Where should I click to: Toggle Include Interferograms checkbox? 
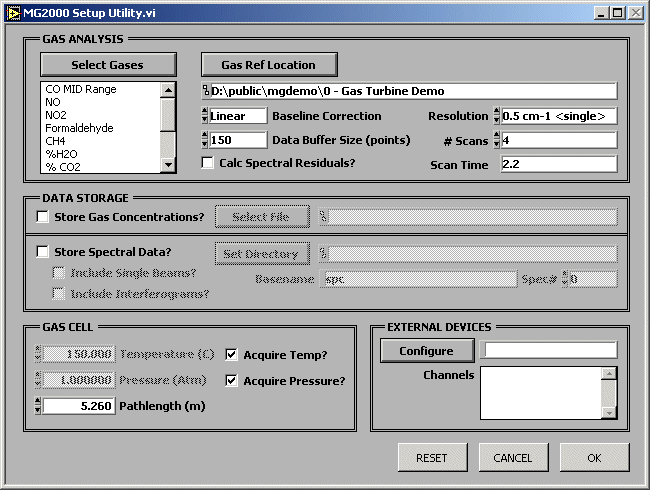tap(58, 294)
